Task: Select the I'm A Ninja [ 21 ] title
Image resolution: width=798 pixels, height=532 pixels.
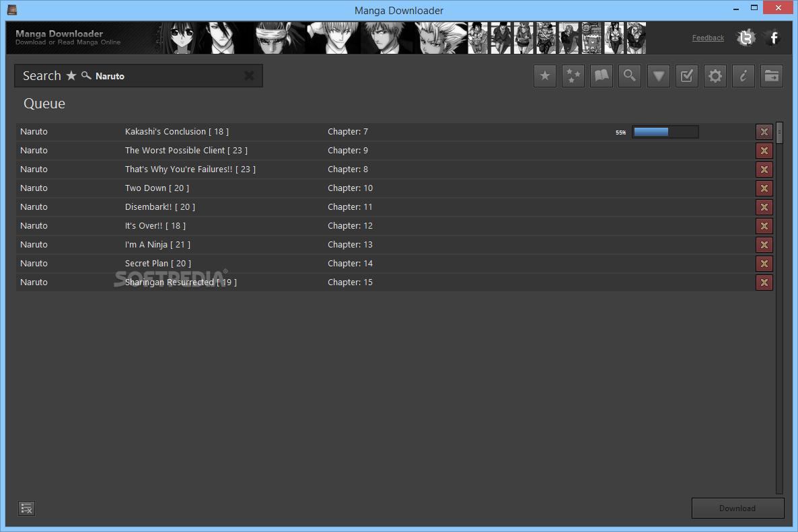Action: 157,245
